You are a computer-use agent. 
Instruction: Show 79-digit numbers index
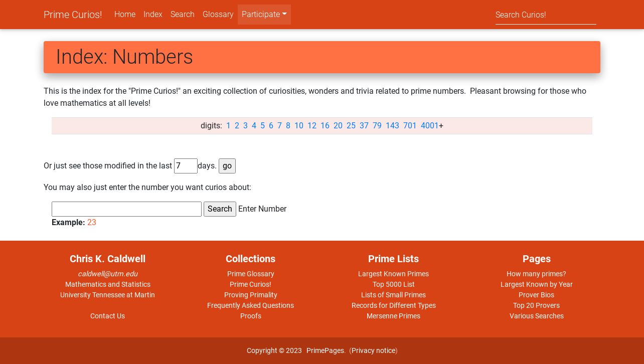click(377, 126)
